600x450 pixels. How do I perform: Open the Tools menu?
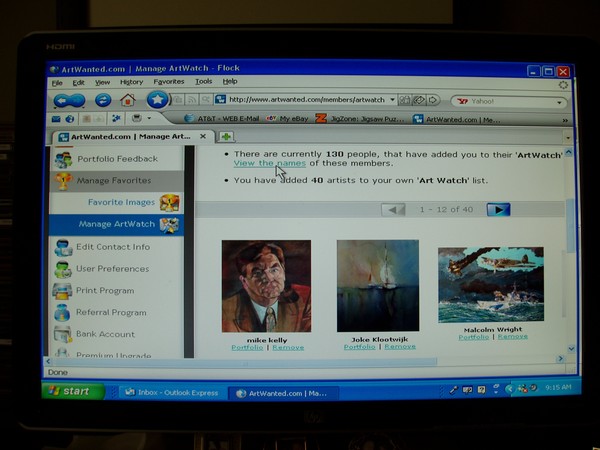coord(203,82)
